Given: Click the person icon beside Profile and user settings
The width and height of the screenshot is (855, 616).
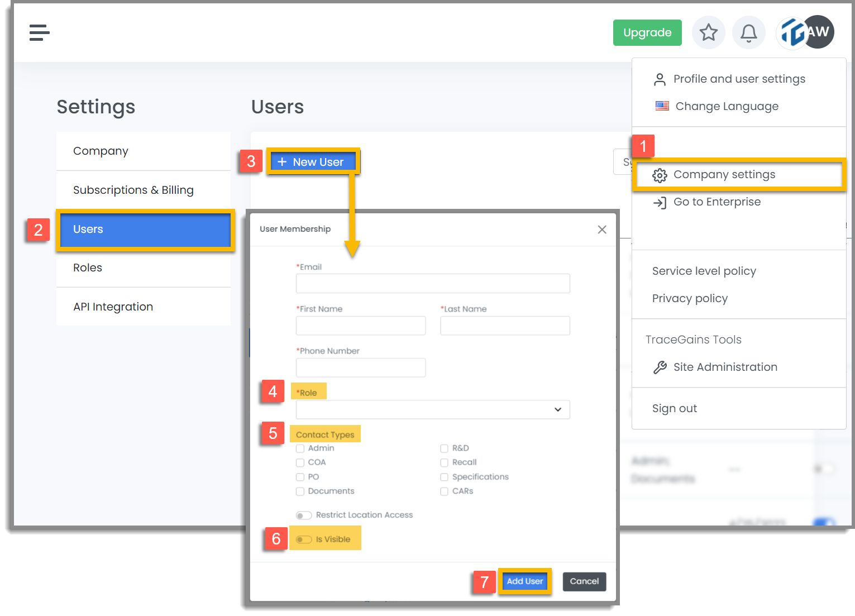Looking at the screenshot, I should (x=660, y=79).
